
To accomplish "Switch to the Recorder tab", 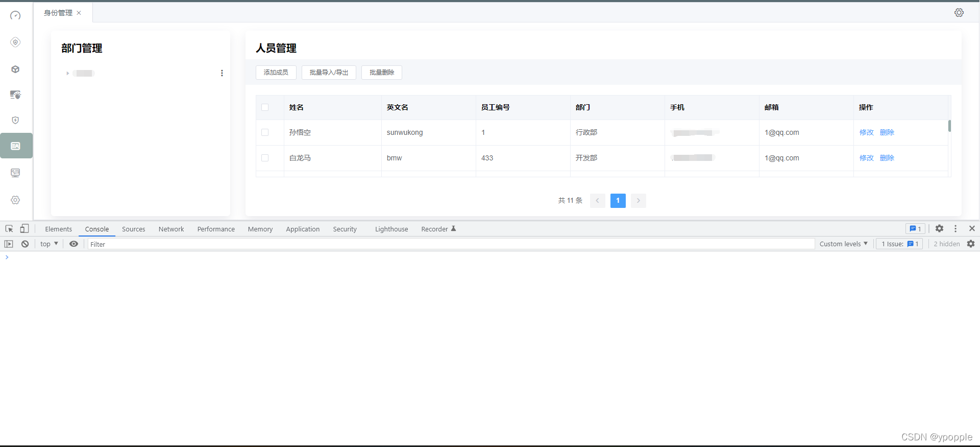I will 438,229.
